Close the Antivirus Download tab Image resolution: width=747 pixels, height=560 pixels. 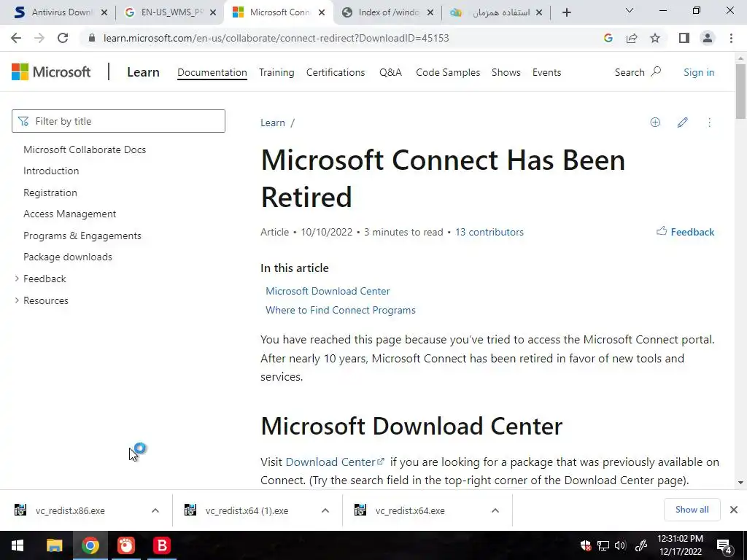pos(104,12)
